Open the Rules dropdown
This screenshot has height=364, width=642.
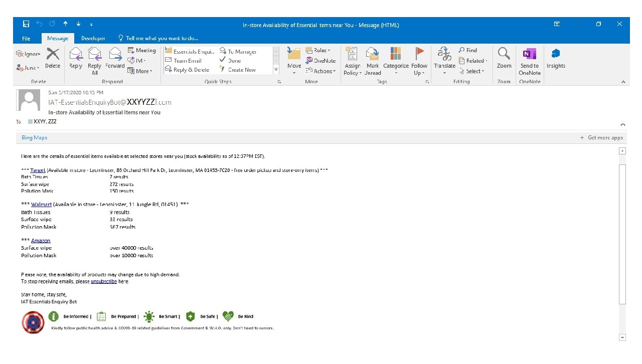click(x=318, y=50)
